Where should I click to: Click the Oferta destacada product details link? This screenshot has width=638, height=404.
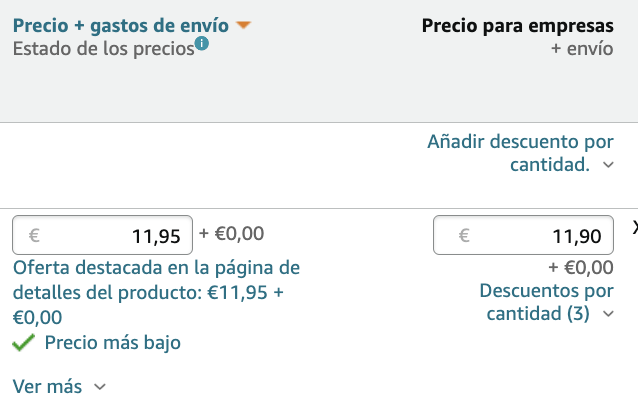point(156,292)
